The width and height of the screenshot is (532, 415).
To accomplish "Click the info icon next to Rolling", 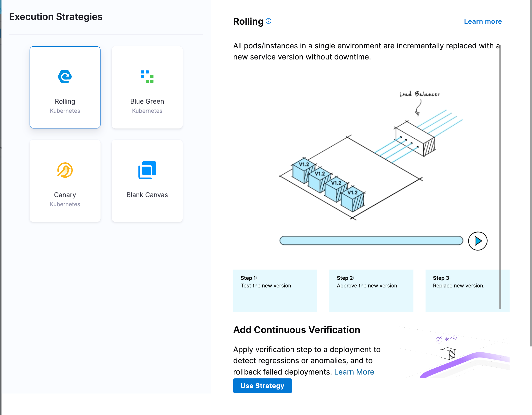I will coord(268,21).
